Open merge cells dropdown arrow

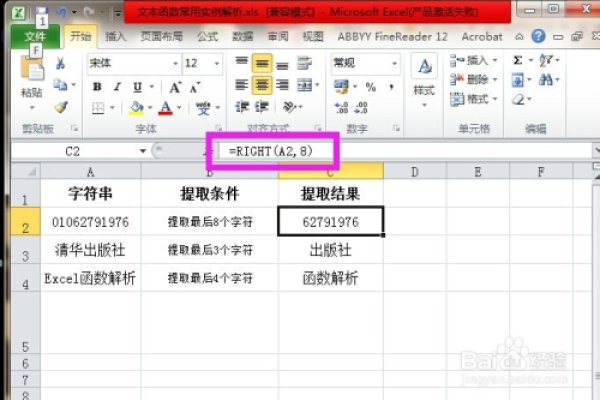point(317,85)
